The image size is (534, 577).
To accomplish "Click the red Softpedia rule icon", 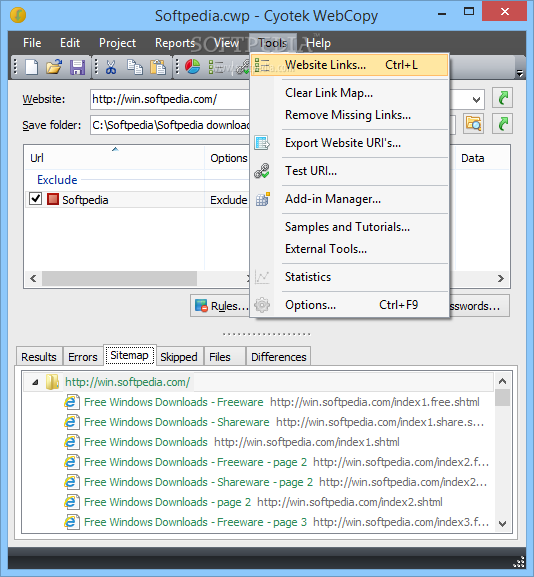I will 53,199.
